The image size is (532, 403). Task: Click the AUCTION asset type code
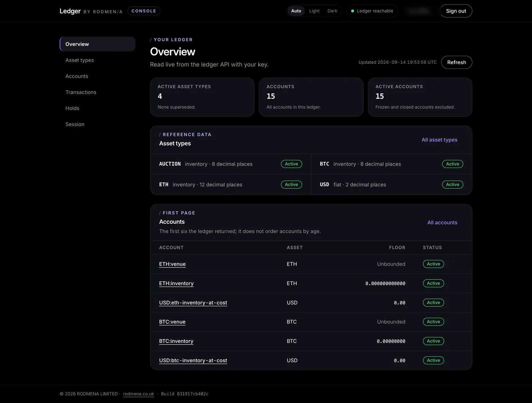(170, 164)
